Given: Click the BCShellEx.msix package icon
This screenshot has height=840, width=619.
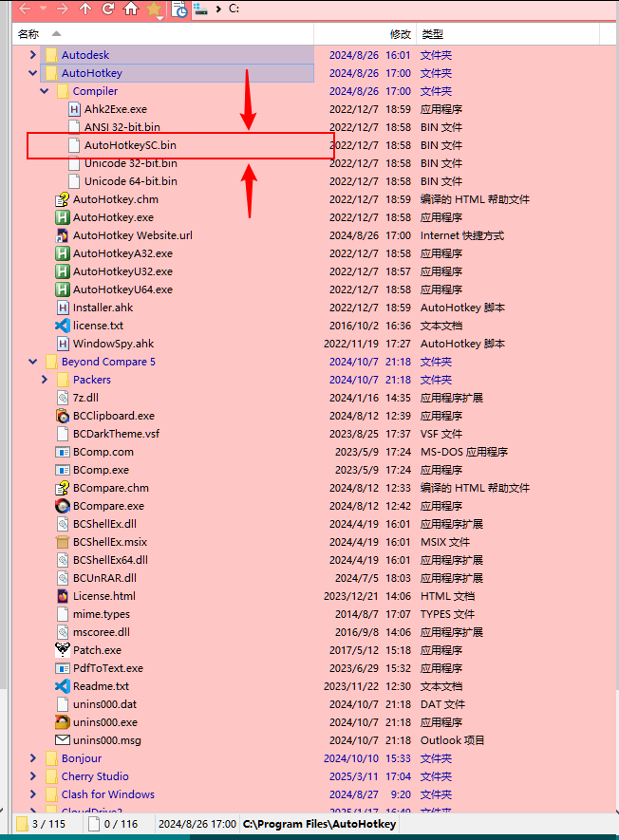Looking at the screenshot, I should (63, 542).
